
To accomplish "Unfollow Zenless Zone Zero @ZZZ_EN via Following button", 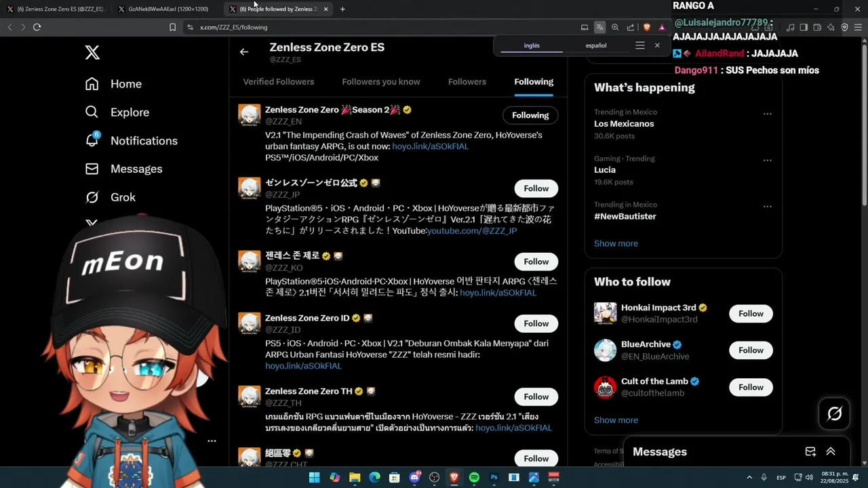I will (530, 115).
